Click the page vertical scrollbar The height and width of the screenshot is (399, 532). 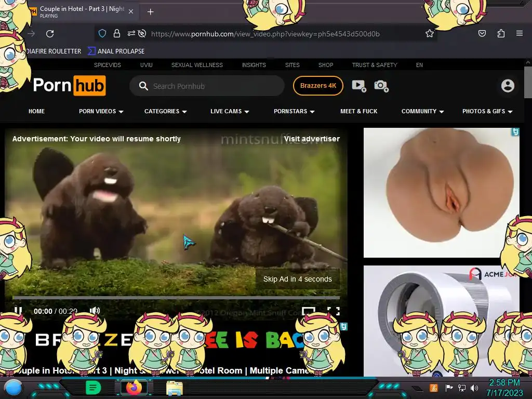[528, 82]
